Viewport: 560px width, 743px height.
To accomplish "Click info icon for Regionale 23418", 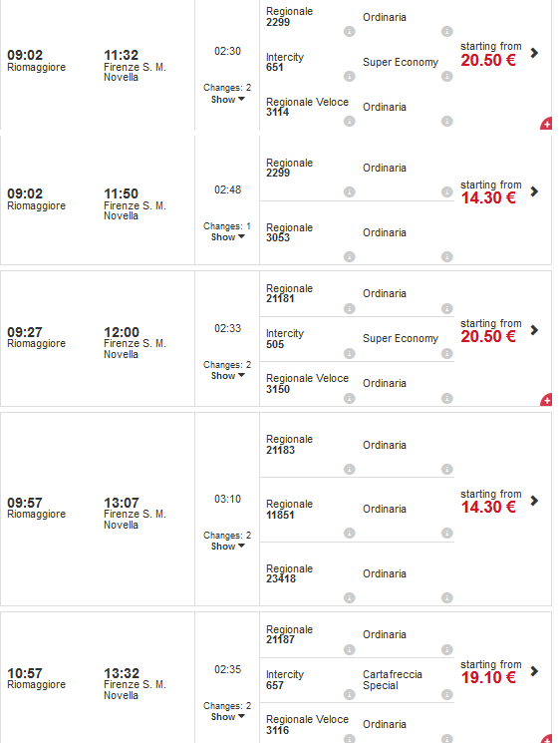I will coord(350,597).
